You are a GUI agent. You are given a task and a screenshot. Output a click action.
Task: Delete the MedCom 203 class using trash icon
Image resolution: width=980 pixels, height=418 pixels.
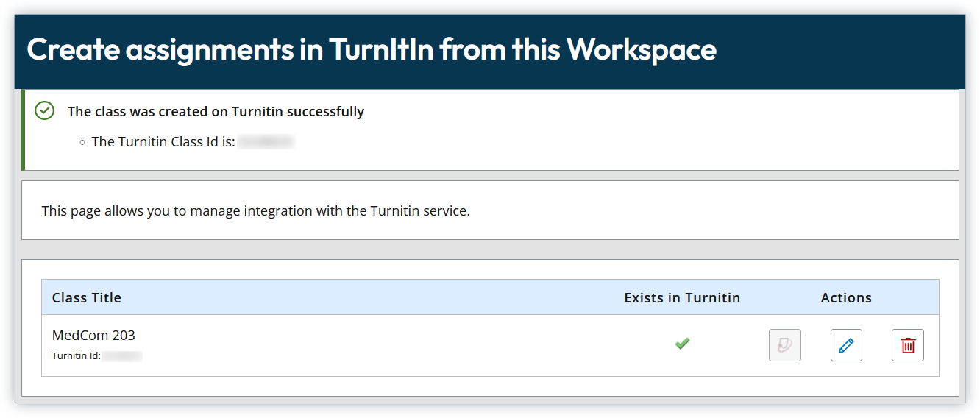point(908,345)
